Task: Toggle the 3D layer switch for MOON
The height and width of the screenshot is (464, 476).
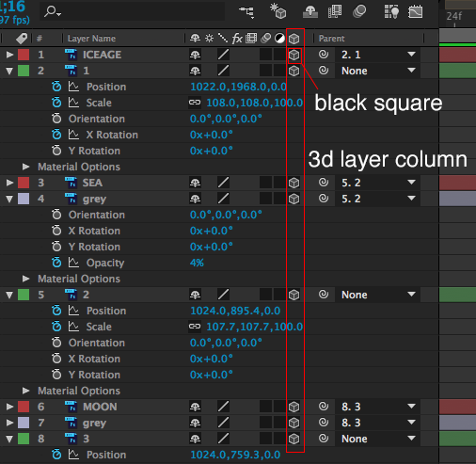Action: click(x=294, y=407)
